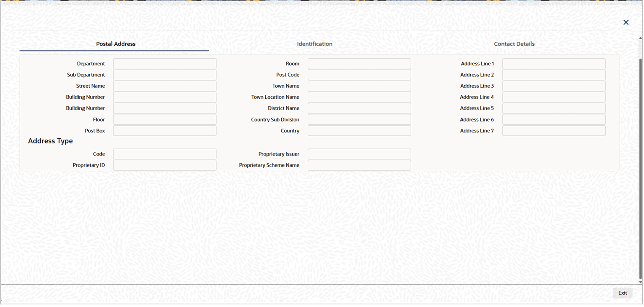Click the "Address Type" section heading
The width and height of the screenshot is (644, 307).
point(50,141)
